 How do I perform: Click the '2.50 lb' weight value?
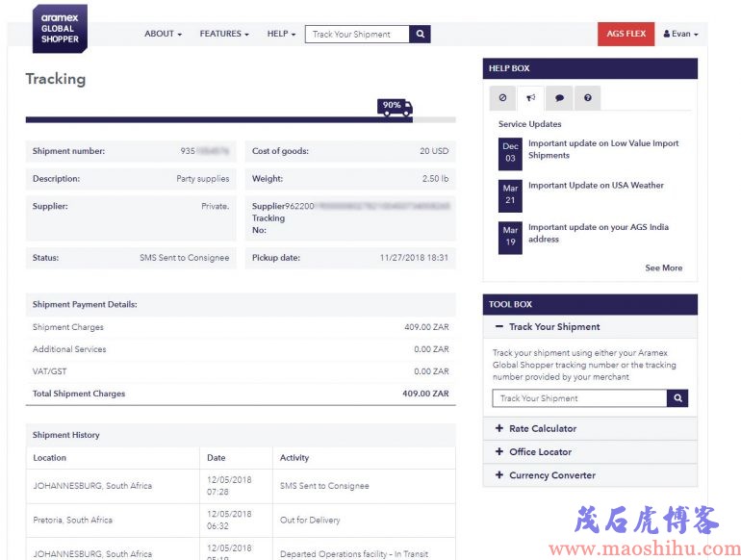[435, 179]
